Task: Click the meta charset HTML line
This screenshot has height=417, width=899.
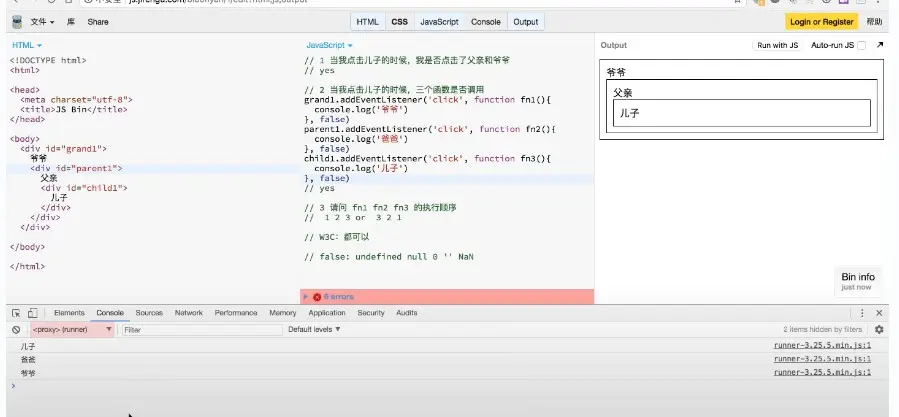Action: (x=76, y=100)
